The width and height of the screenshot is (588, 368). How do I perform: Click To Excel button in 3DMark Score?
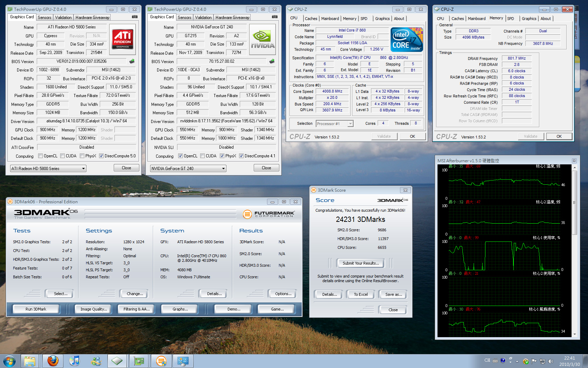click(360, 294)
